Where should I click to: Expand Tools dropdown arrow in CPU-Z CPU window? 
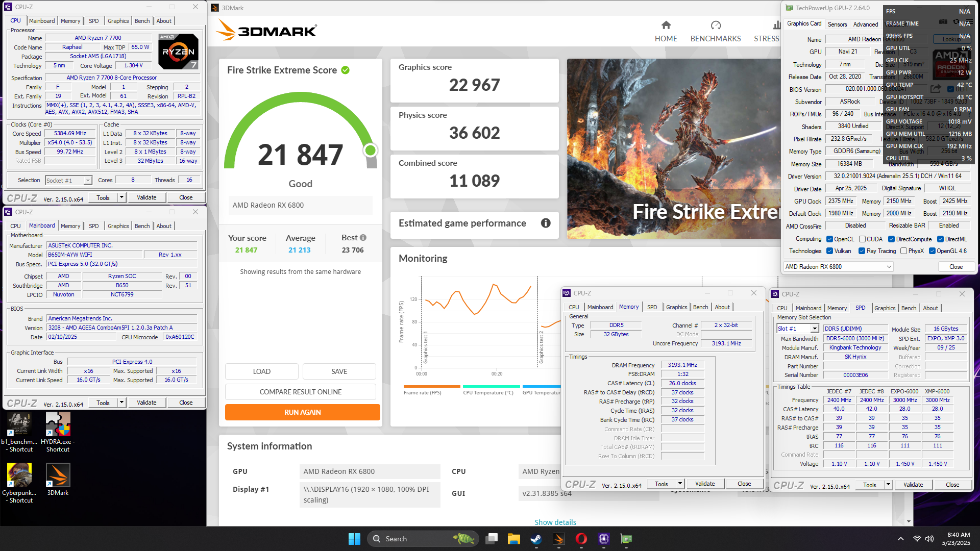click(121, 197)
